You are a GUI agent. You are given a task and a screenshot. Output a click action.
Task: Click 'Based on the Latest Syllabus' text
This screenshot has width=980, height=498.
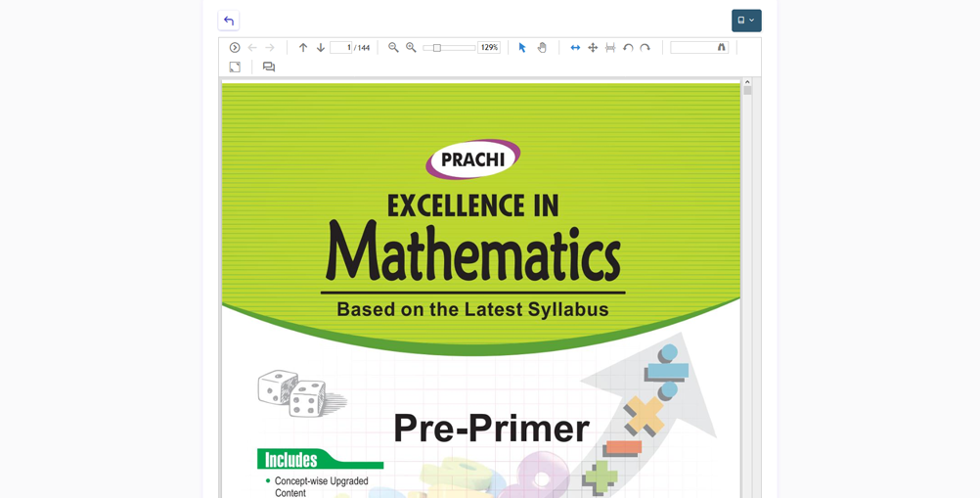pyautogui.click(x=472, y=309)
